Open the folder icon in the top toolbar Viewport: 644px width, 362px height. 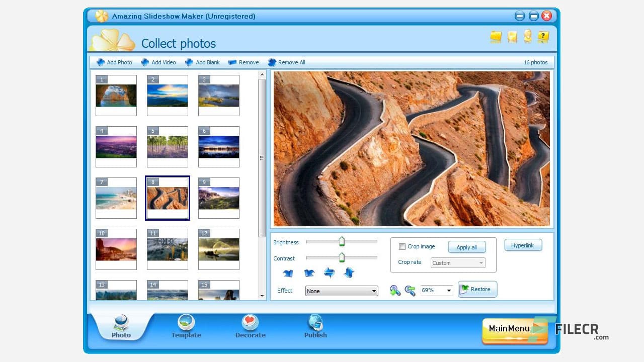496,36
